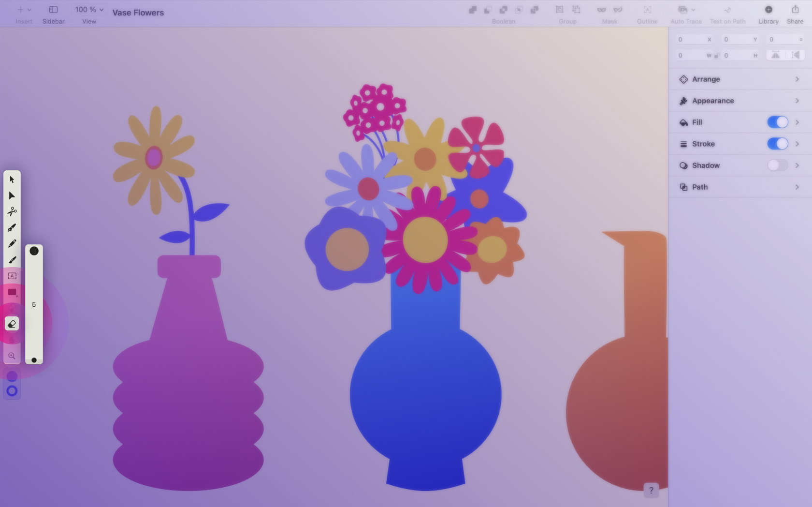Screen dimensions: 812x507
Task: Flip selection horizontally
Action: click(775, 55)
